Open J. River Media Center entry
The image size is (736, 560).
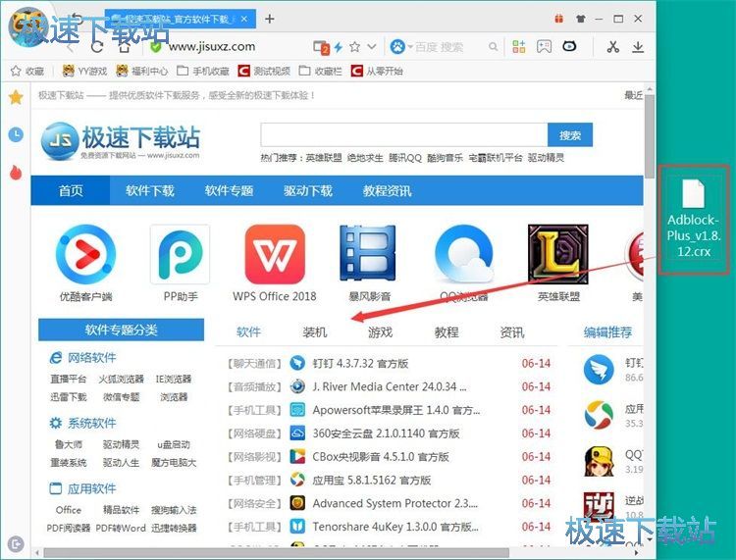(390, 387)
